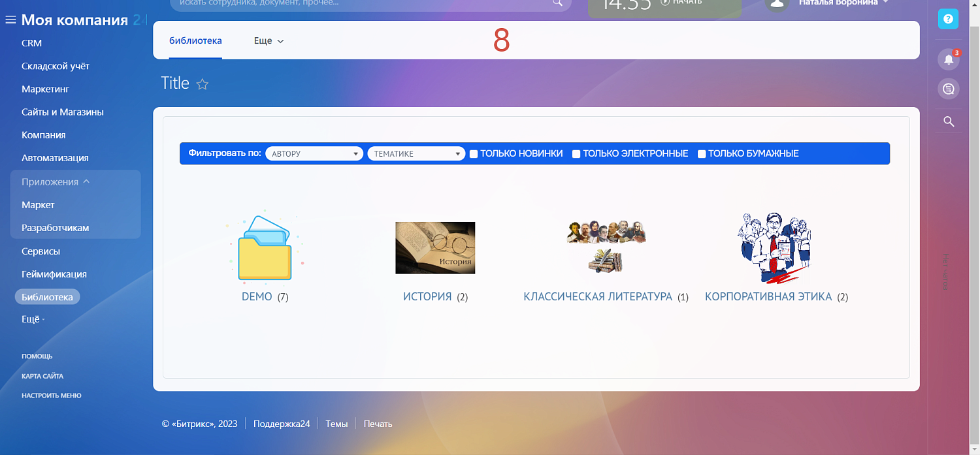Open the АВТОРУ filter dropdown
Image resolution: width=980 pixels, height=455 pixels.
(314, 153)
